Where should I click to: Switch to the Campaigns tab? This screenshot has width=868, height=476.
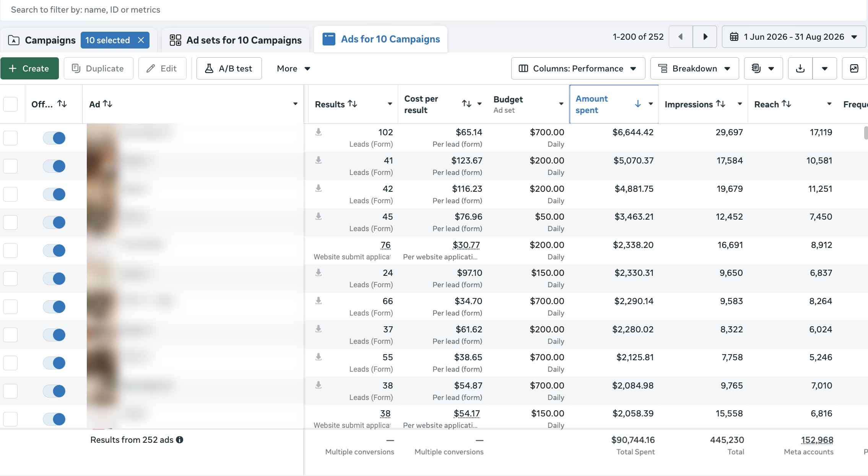point(50,40)
